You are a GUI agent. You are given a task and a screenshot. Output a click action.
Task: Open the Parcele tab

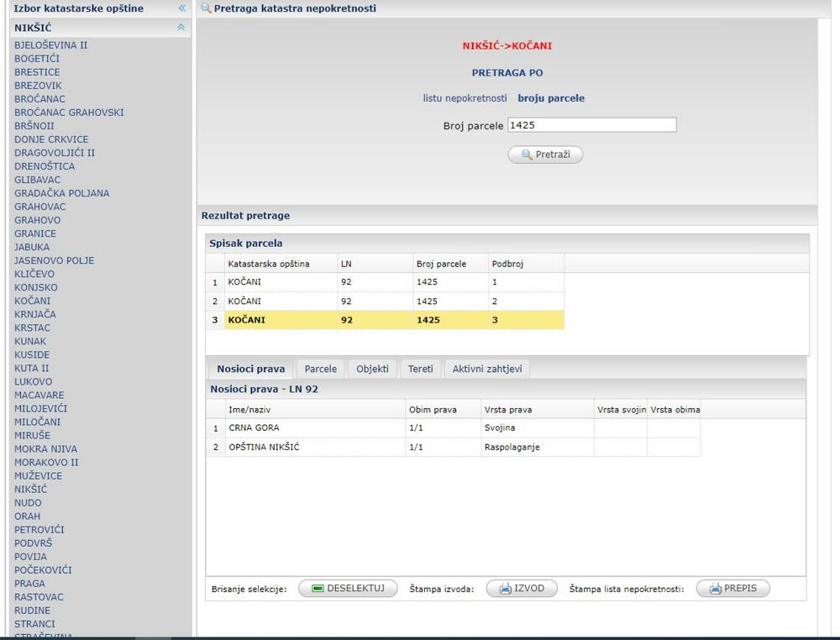320,369
